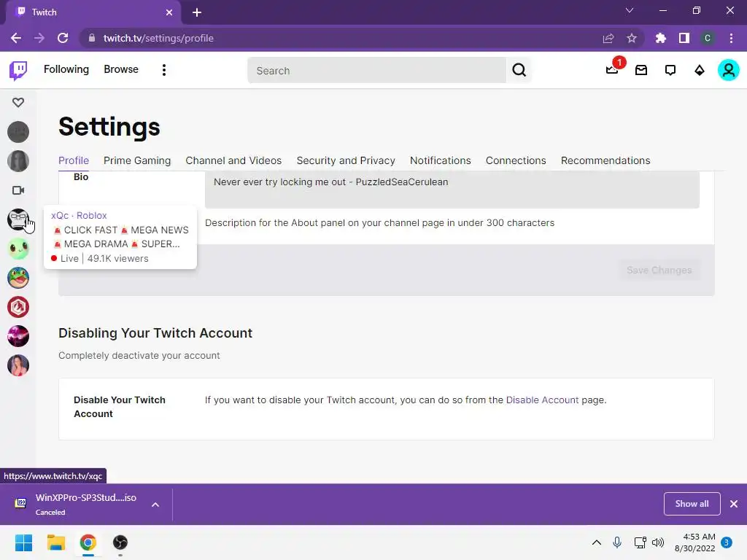Screen dimensions: 747x560
Task: Open the frog avatar channel
Action: (x=18, y=278)
